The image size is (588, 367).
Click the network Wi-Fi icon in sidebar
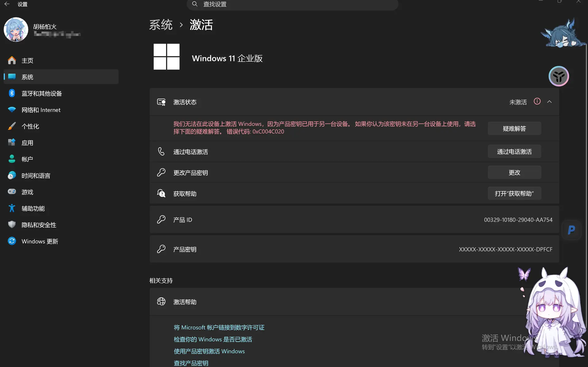[x=12, y=110]
